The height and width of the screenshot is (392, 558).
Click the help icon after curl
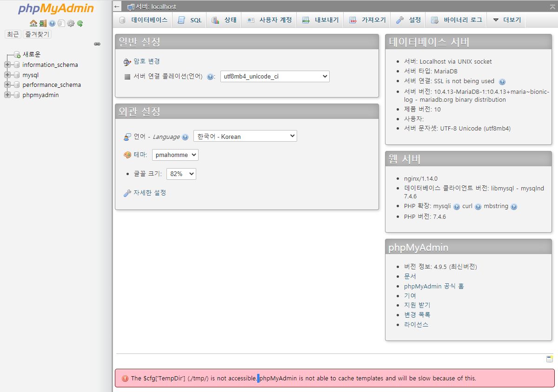pos(478,207)
